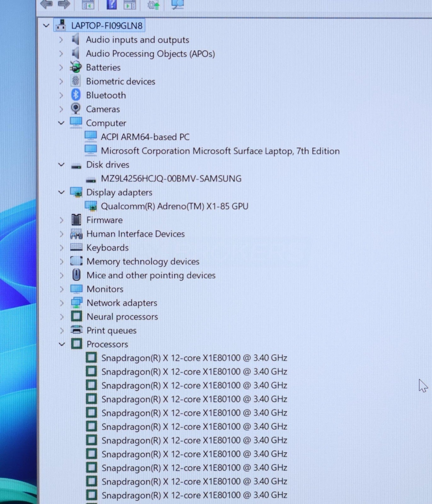Screen dimensions: 432x504
Task: Expand the Biometric devices node
Action: click(61, 81)
